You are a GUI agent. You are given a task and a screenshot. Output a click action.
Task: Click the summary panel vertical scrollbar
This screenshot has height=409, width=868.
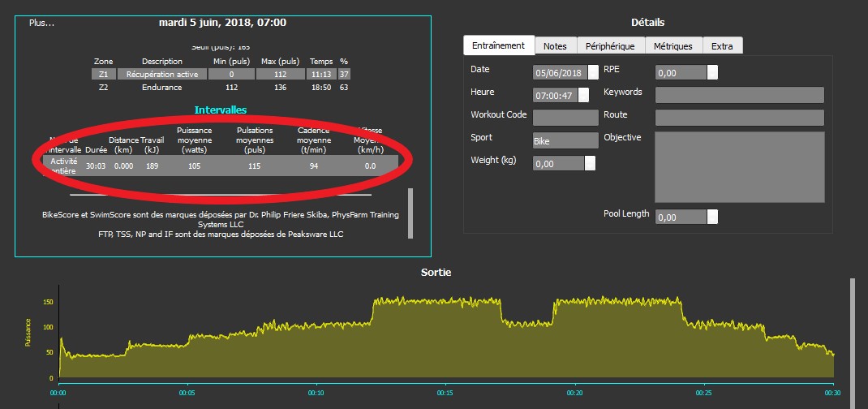tap(410, 213)
